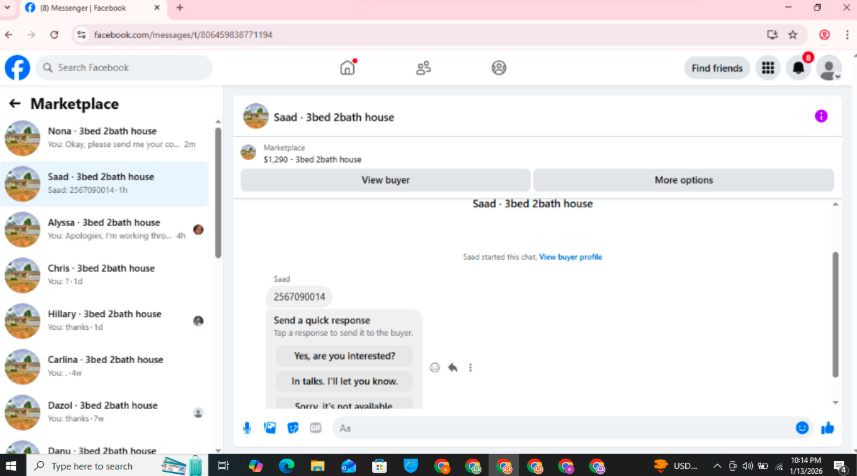Viewport: 857px width, 476px height.
Task: Open the account profile menu
Action: tap(829, 68)
